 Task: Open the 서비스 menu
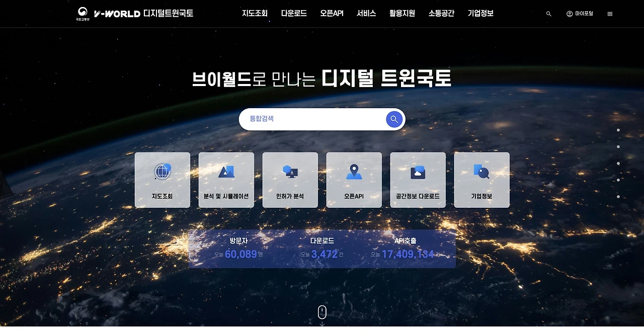pos(366,14)
